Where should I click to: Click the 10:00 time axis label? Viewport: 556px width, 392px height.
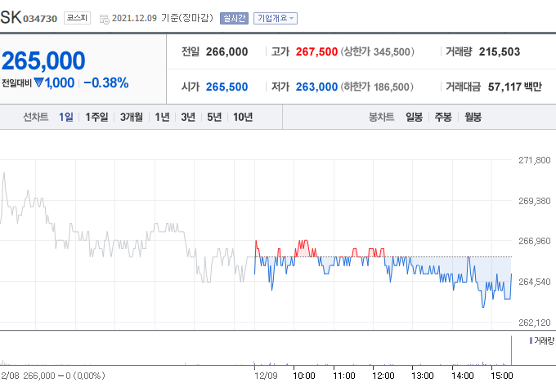[x=304, y=376]
